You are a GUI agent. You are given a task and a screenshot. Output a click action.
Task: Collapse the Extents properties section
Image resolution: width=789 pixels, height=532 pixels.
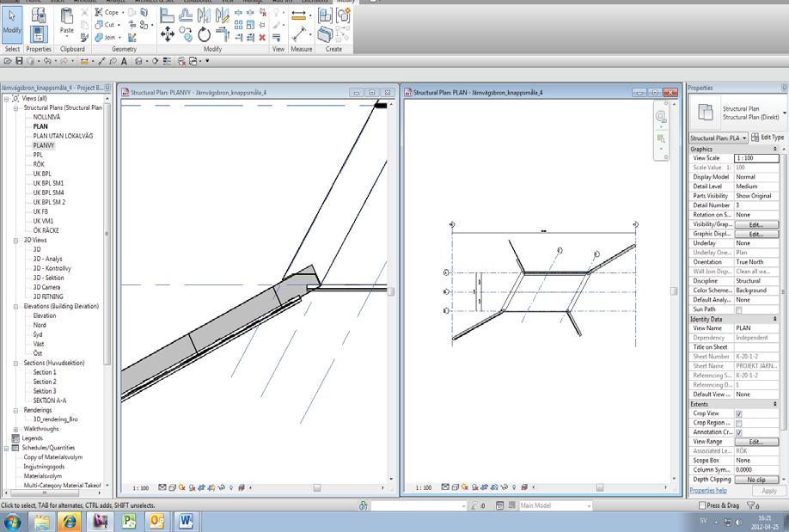click(775, 404)
